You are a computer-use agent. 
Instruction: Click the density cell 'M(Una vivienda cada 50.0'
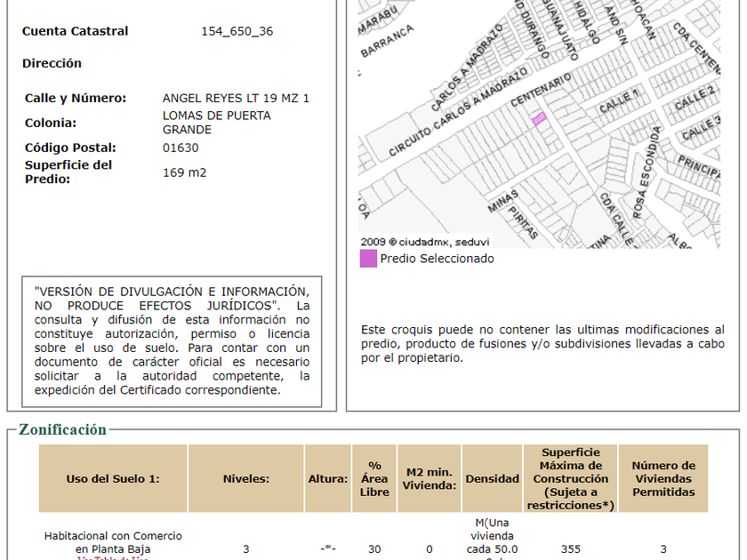click(492, 536)
